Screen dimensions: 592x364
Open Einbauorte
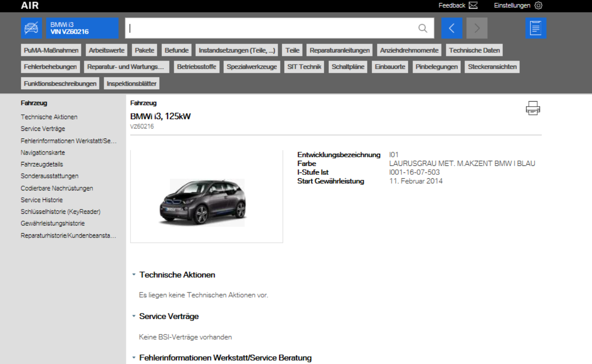pyautogui.click(x=390, y=67)
